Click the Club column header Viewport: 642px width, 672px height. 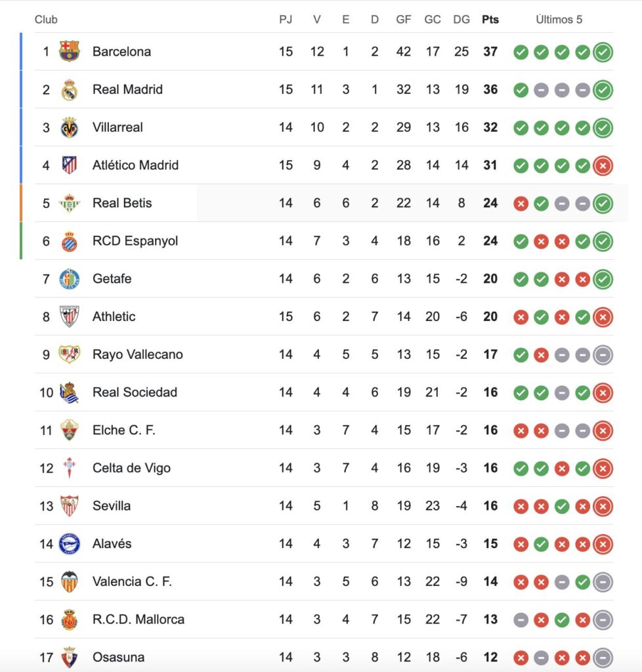click(x=46, y=20)
